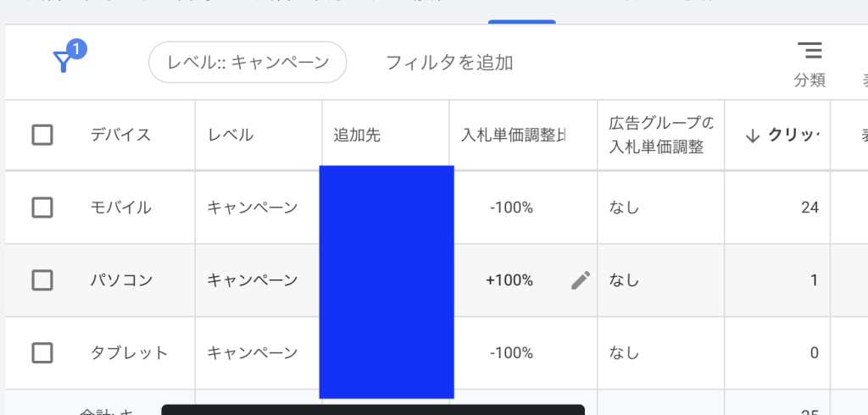The image size is (868, 415).
Task: Click the +100% bid adjustment for パソコン
Action: click(x=509, y=280)
